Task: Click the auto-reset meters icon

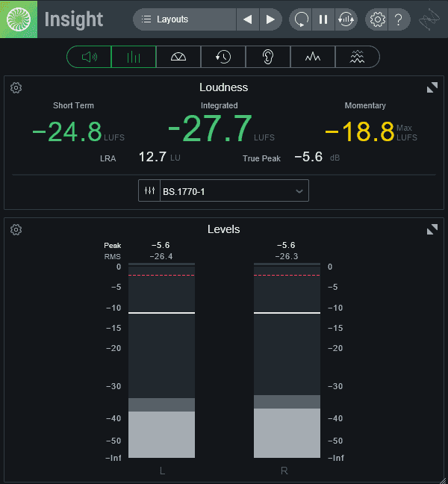Action: (x=346, y=19)
